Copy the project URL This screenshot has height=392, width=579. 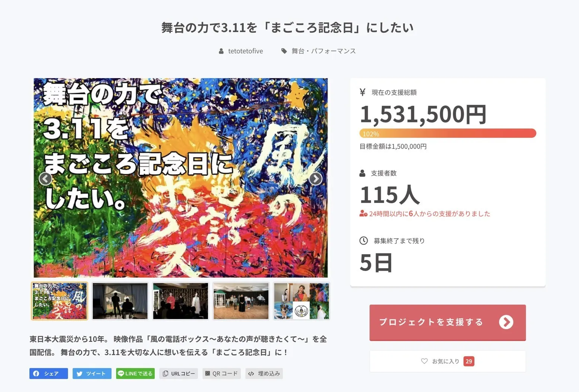[179, 373]
